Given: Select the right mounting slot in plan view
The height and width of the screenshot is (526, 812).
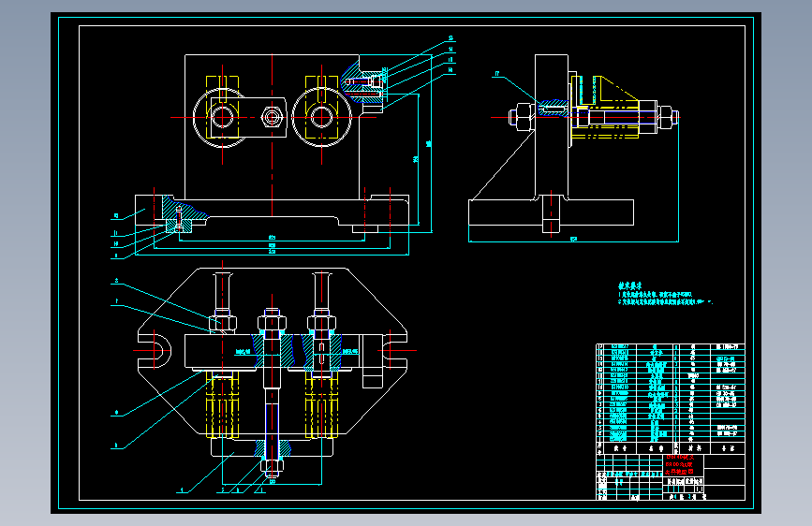Looking at the screenshot, I should (x=394, y=350).
